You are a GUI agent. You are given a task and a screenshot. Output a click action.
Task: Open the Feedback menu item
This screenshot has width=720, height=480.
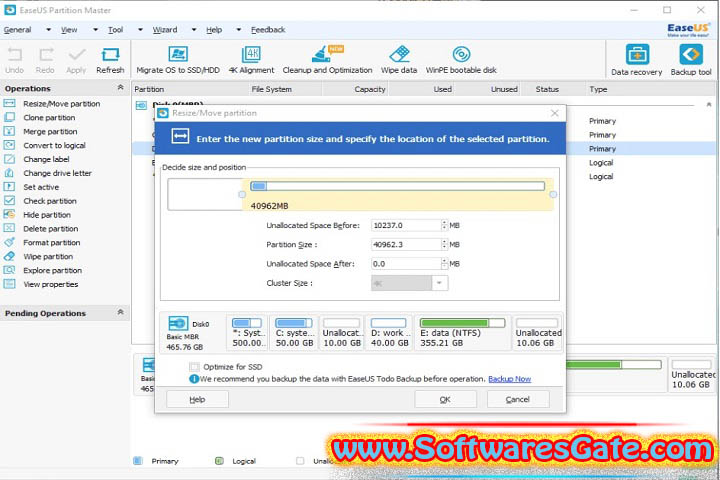(268, 30)
